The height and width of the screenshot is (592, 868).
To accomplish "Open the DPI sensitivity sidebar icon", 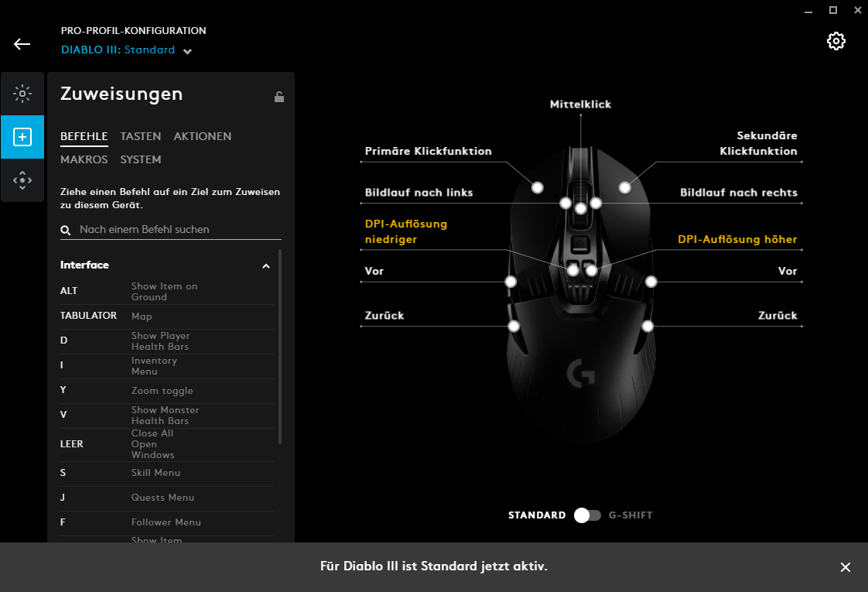I will click(22, 180).
